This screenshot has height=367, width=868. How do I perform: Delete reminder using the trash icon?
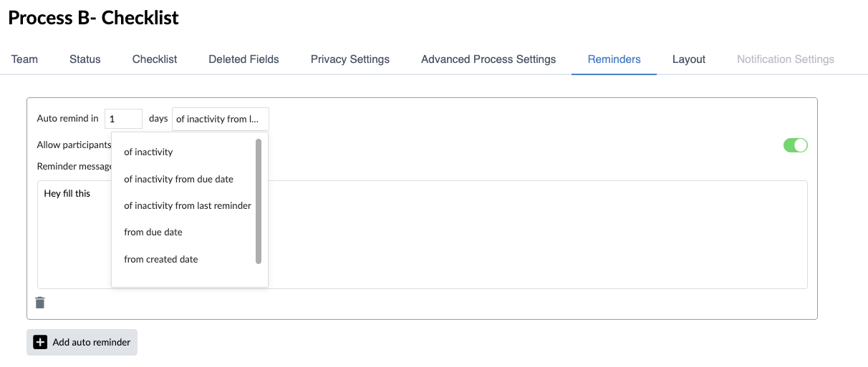40,303
